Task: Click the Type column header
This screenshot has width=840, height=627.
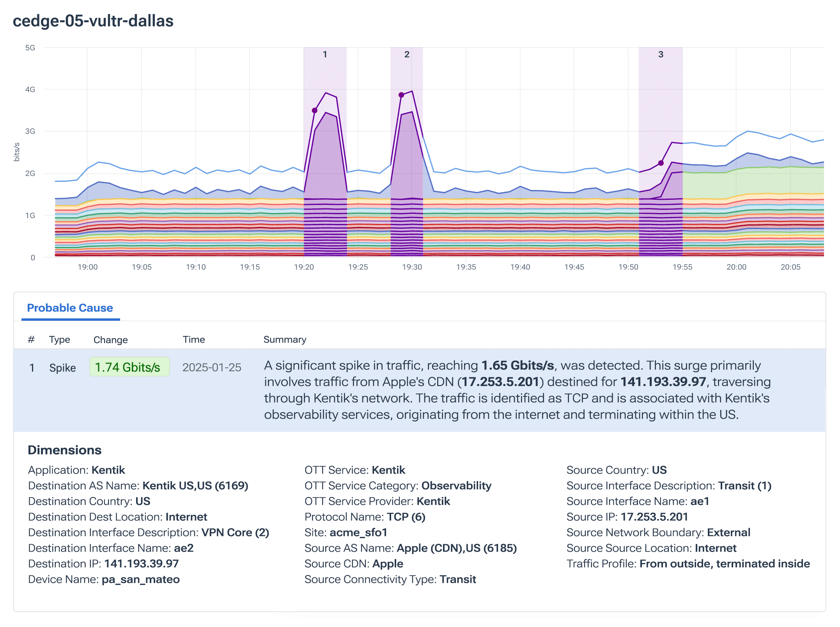Action: tap(59, 339)
